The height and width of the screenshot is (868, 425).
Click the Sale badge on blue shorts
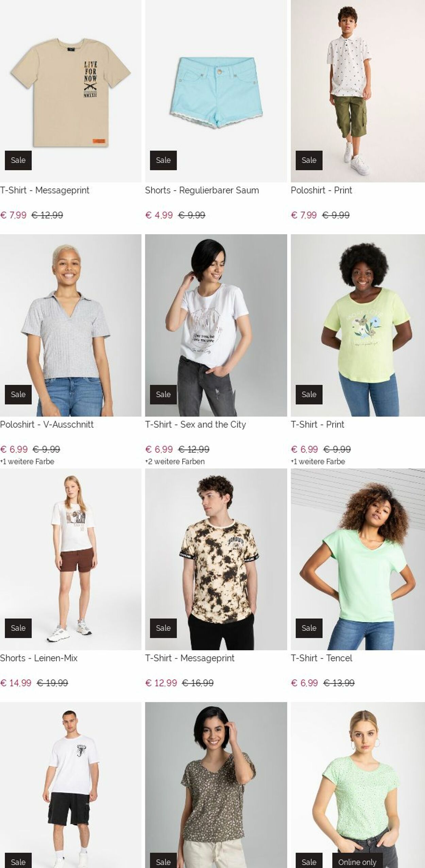point(163,160)
